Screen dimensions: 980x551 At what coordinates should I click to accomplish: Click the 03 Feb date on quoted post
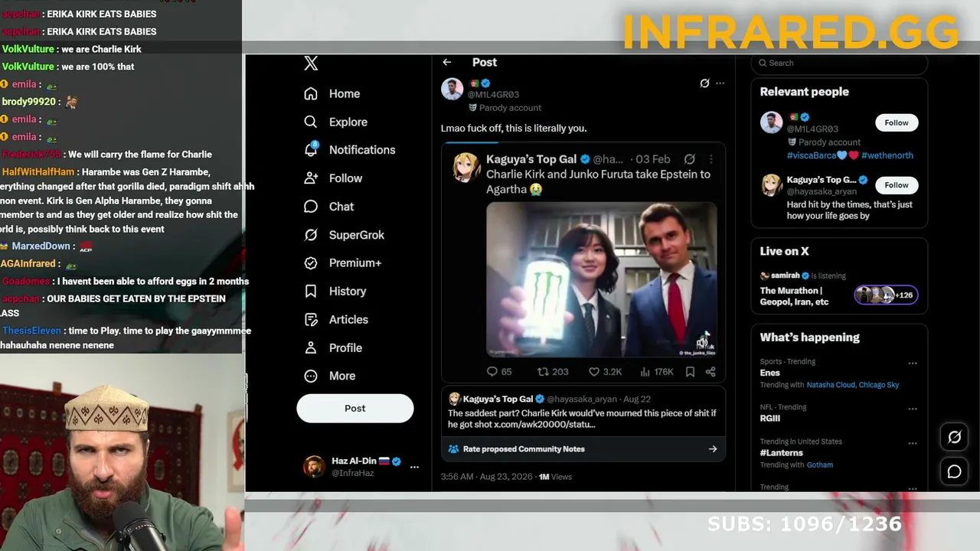coord(652,159)
